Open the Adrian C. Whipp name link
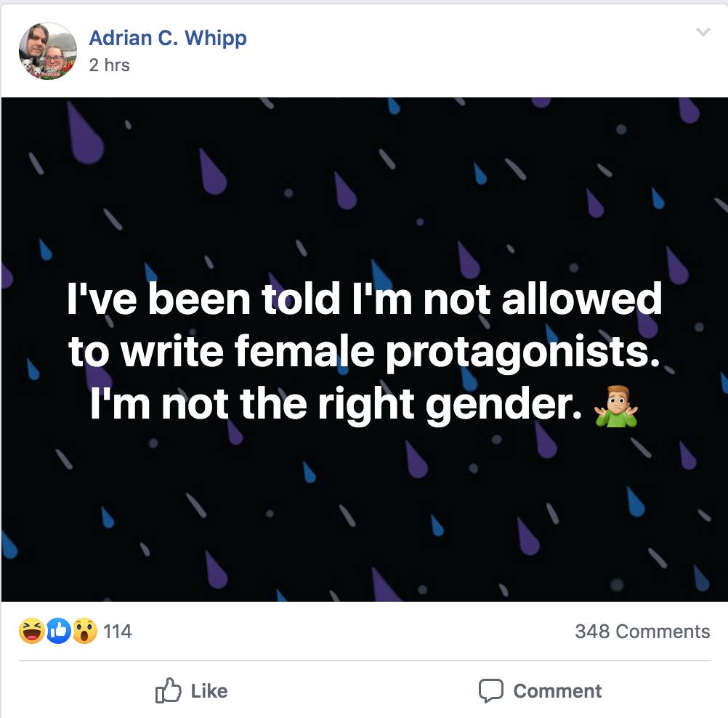The height and width of the screenshot is (718, 728). coord(168,38)
